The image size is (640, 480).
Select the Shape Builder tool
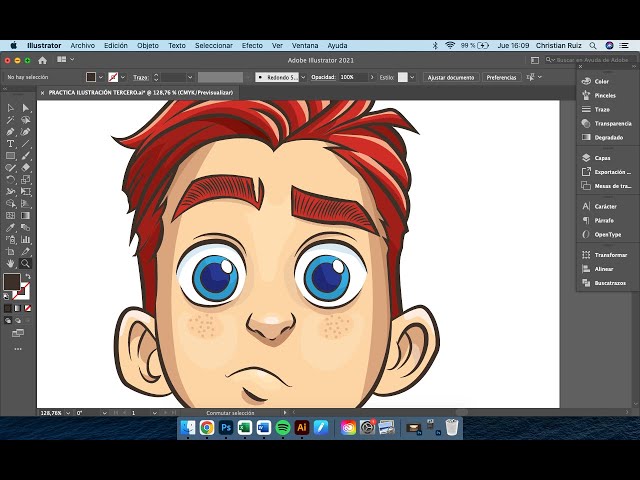tap(10, 203)
